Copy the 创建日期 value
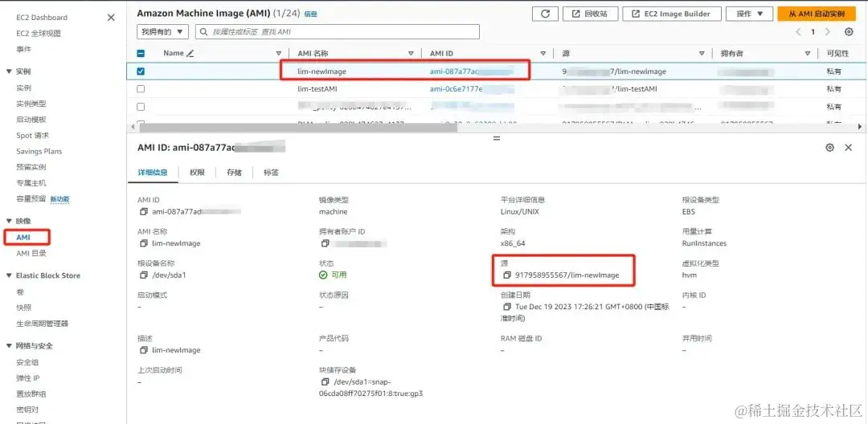Viewport: 868px width, 424px height. click(507, 306)
